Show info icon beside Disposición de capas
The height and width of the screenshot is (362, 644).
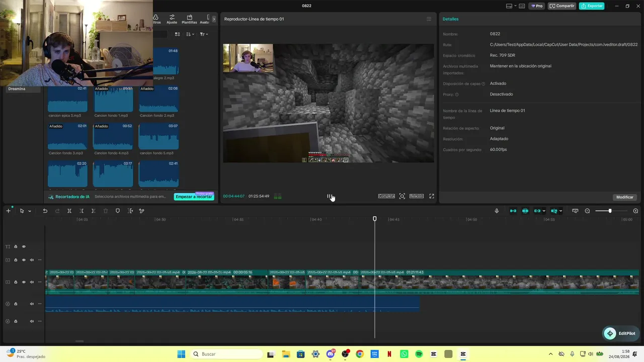tap(484, 84)
